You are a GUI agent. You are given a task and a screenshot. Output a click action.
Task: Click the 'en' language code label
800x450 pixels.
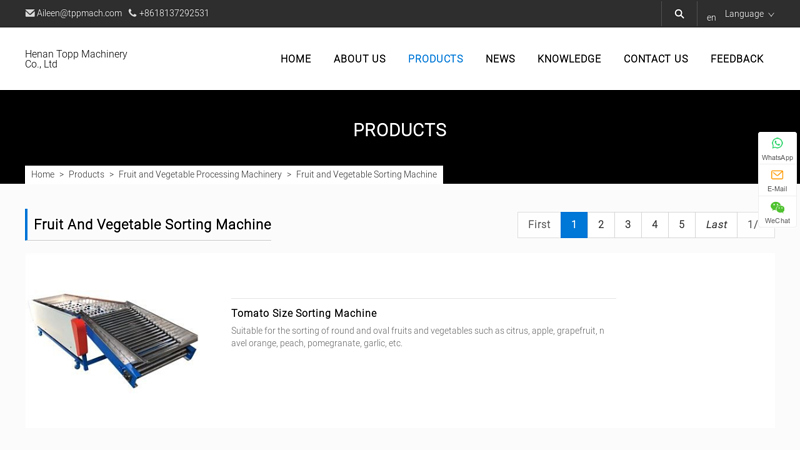point(711,18)
